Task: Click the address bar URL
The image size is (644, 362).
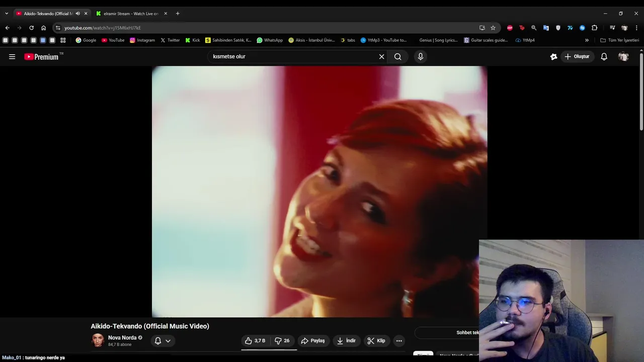Action: pos(103,28)
